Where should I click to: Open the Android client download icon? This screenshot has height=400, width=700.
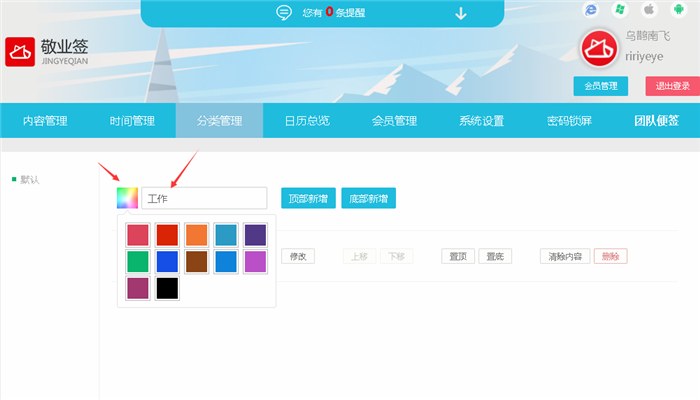[x=679, y=9]
